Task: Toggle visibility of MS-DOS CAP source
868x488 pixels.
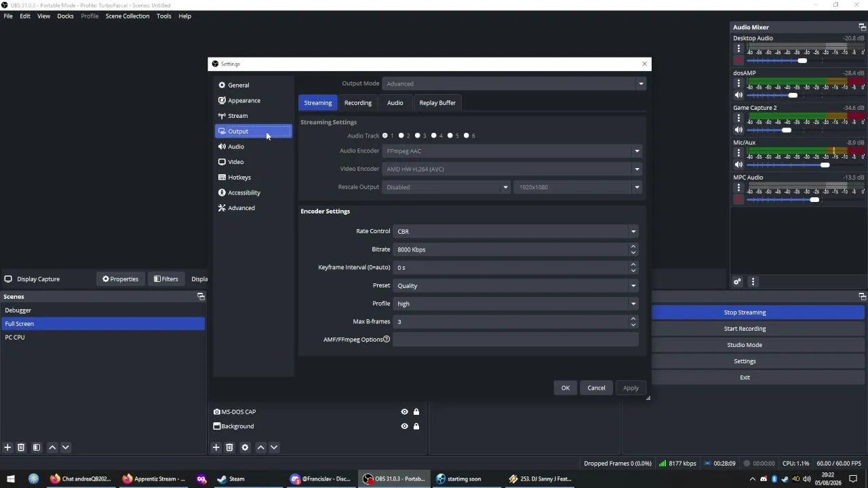Action: pos(404,412)
